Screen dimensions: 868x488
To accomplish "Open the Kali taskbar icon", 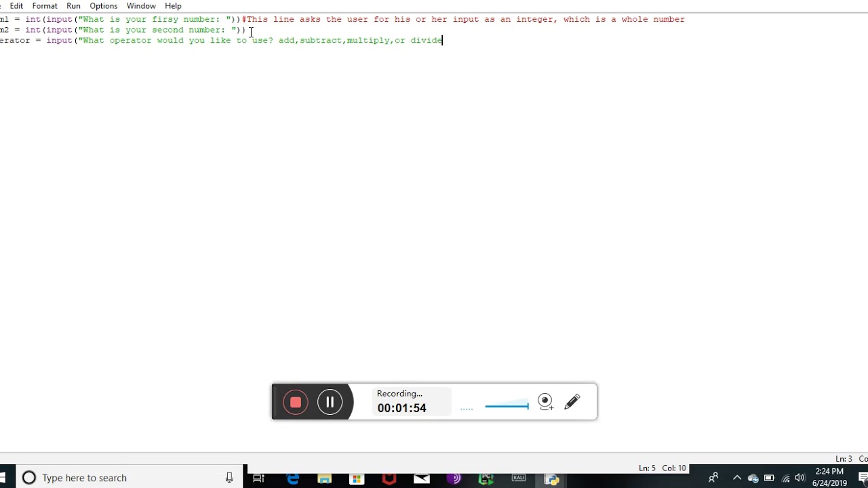I will pyautogui.click(x=519, y=478).
